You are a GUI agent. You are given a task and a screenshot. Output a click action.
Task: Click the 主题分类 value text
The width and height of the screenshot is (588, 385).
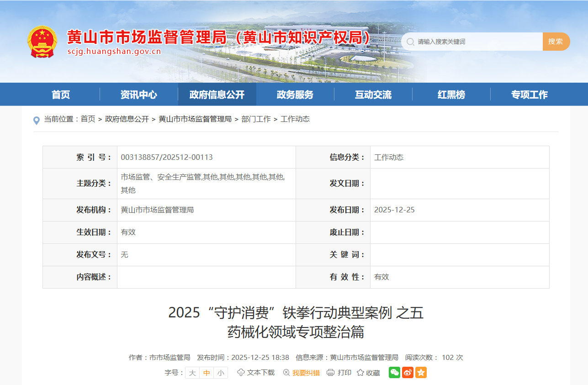203,183
